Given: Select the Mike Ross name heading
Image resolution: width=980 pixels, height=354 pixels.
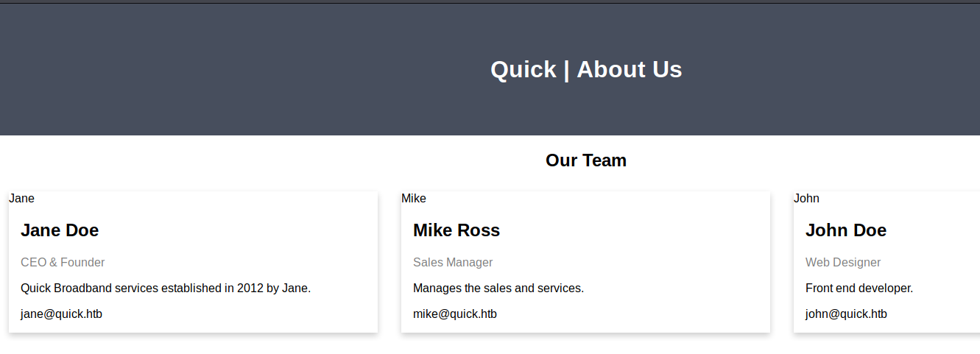Looking at the screenshot, I should pyautogui.click(x=456, y=230).
